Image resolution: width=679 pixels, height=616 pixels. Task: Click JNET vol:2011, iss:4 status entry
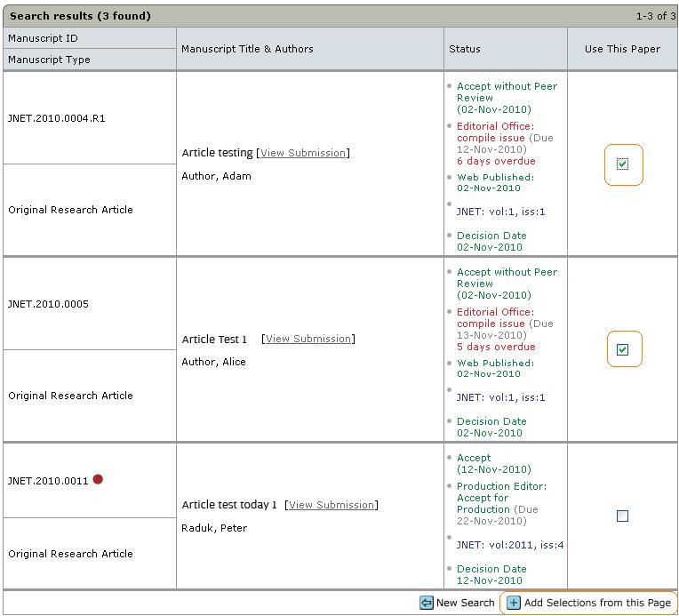(510, 545)
